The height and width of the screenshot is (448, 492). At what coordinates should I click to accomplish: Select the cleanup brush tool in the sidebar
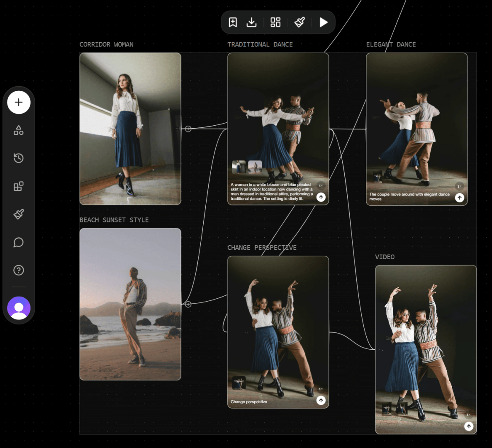pyautogui.click(x=19, y=214)
